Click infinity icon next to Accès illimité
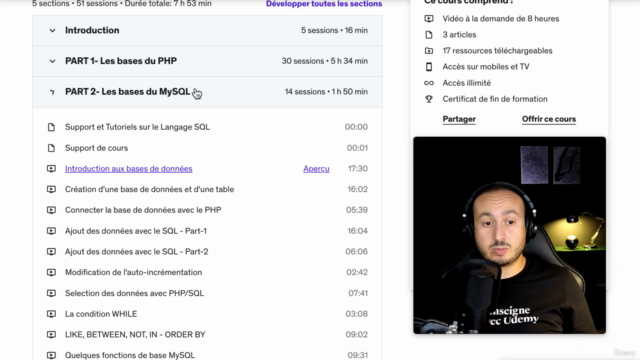This screenshot has width=640, height=360. [429, 83]
